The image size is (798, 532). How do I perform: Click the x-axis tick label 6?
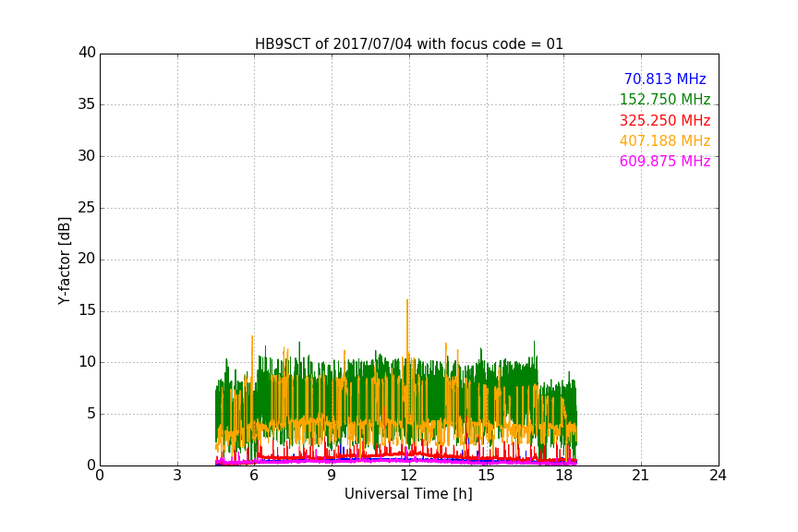[254, 476]
